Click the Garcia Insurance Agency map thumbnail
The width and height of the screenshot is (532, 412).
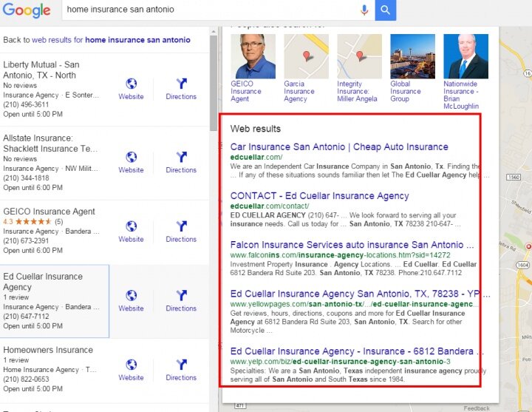pyautogui.click(x=307, y=56)
